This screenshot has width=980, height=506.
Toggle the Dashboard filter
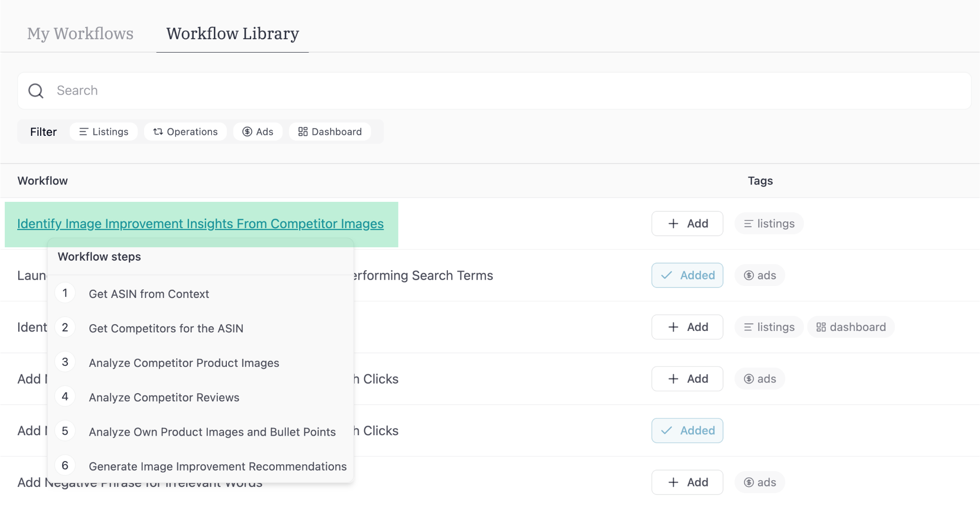pos(330,132)
